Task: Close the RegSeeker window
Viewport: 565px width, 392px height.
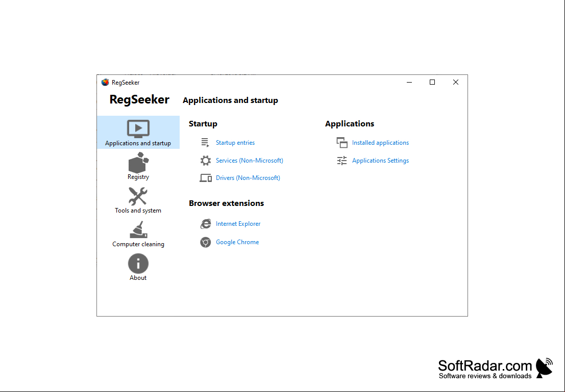Action: tap(455, 83)
